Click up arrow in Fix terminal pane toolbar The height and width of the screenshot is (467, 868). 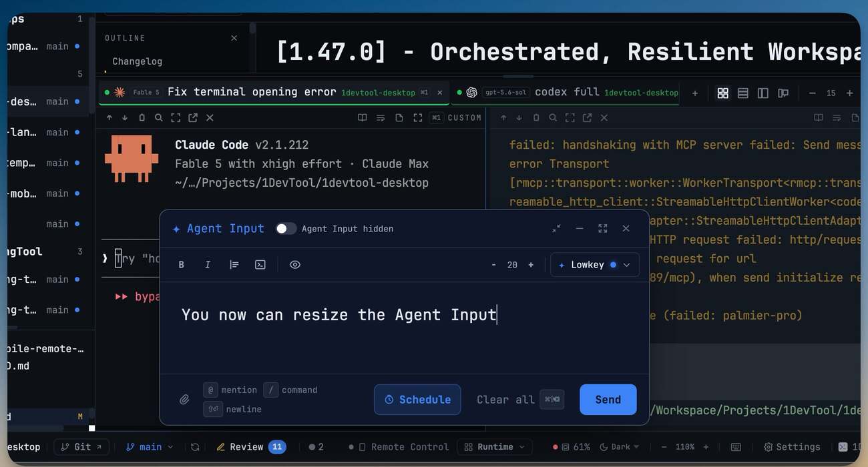pos(110,117)
